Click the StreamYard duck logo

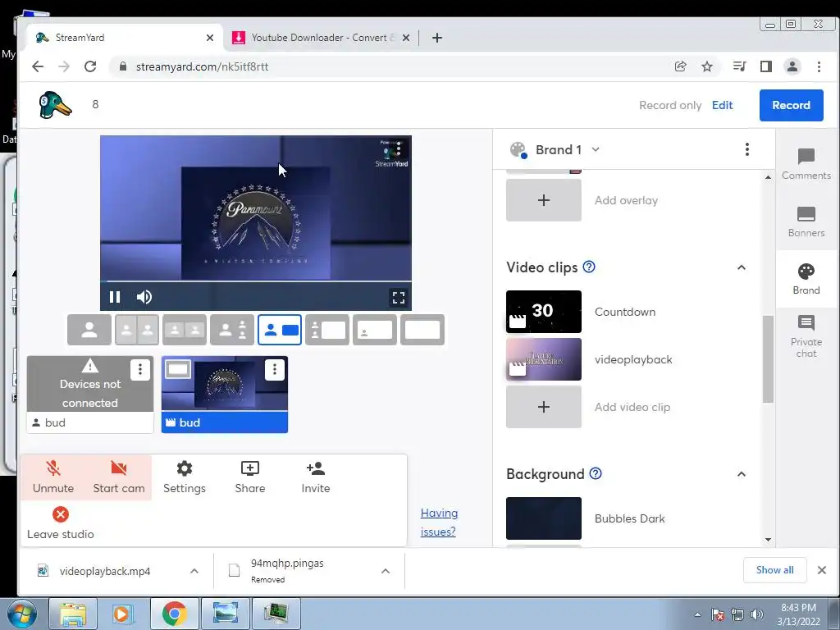[x=55, y=105]
